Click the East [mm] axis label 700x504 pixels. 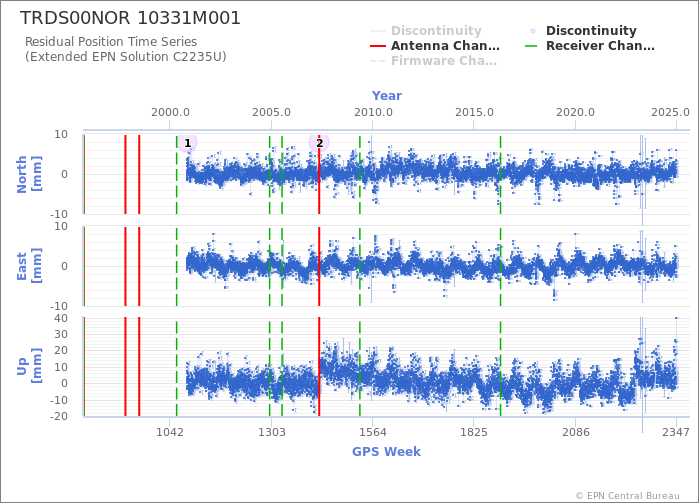[29, 266]
